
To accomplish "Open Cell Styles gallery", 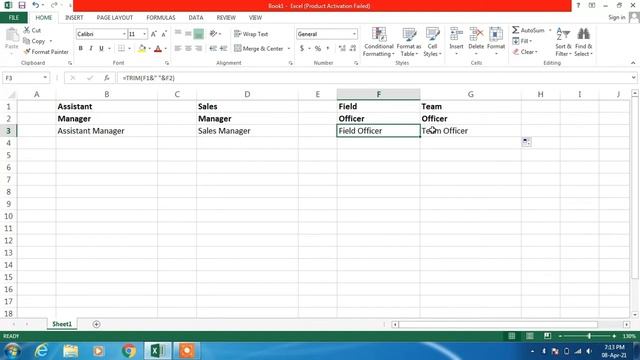I will pyautogui.click(x=432, y=42).
